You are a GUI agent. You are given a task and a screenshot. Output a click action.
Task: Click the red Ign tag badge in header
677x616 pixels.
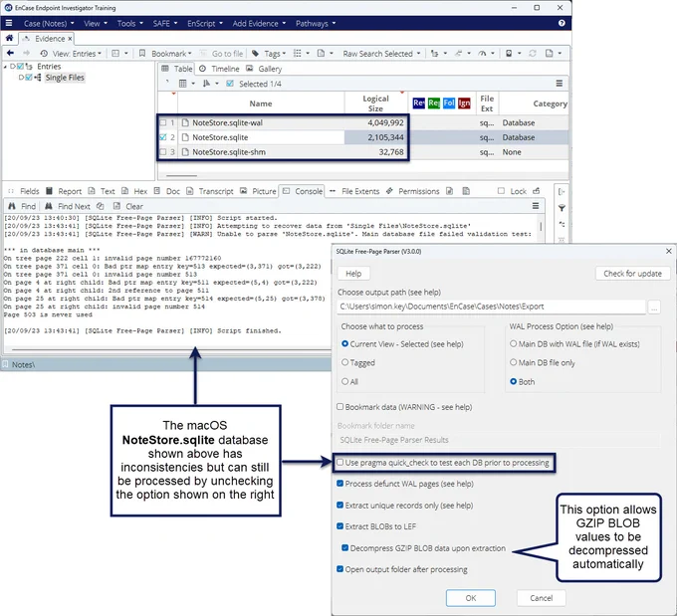(464, 103)
